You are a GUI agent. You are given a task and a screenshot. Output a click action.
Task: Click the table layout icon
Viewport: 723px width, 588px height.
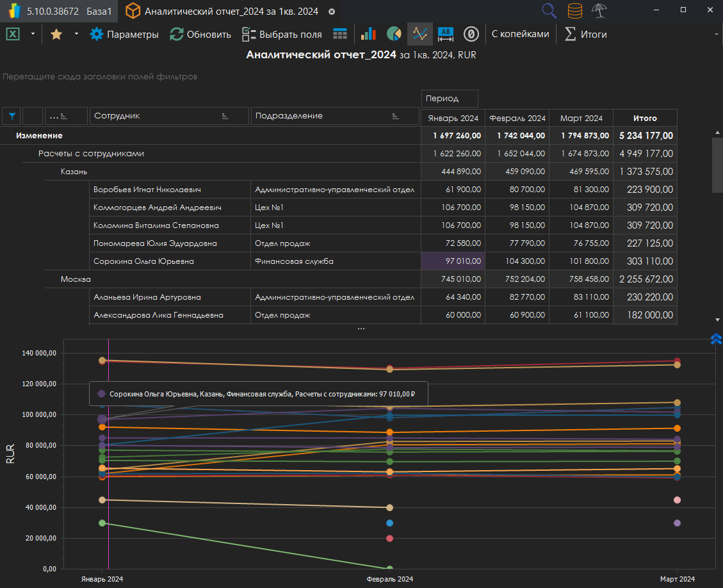[340, 34]
